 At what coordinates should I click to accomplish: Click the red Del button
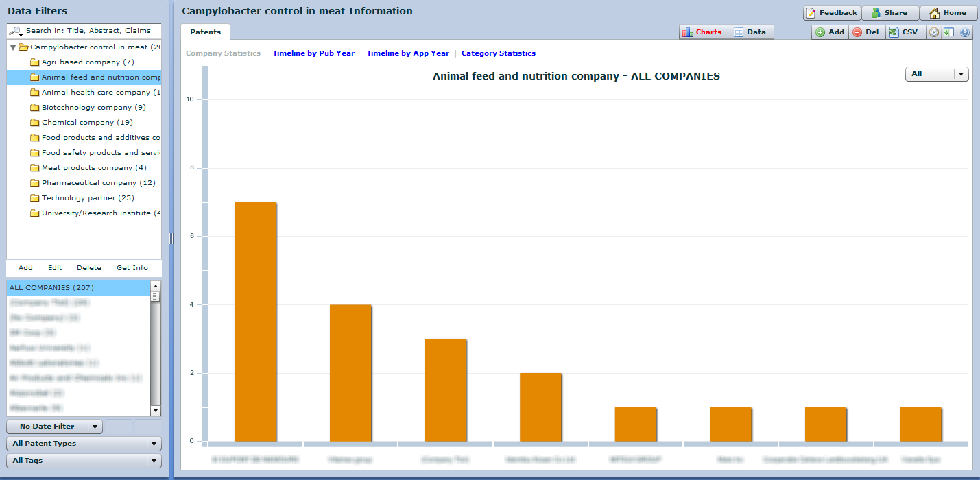pyautogui.click(x=866, y=32)
